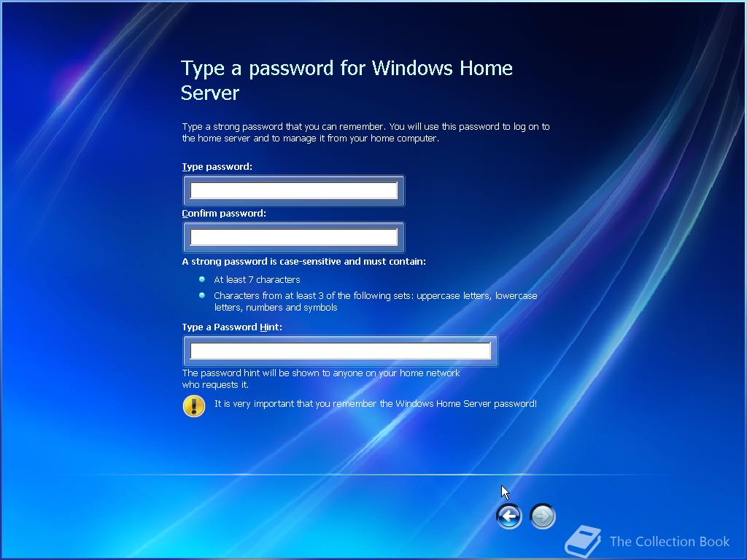Click the Collection Book logo icon

click(x=583, y=541)
